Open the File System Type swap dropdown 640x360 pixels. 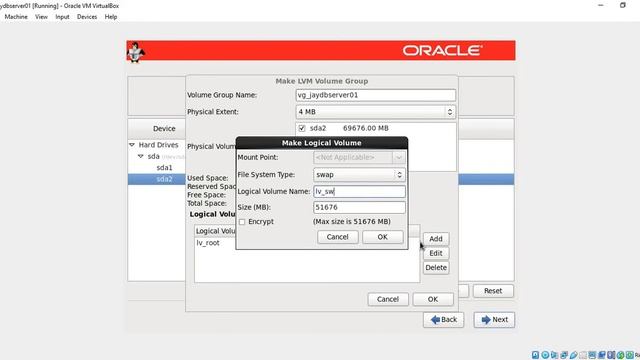tap(359, 175)
